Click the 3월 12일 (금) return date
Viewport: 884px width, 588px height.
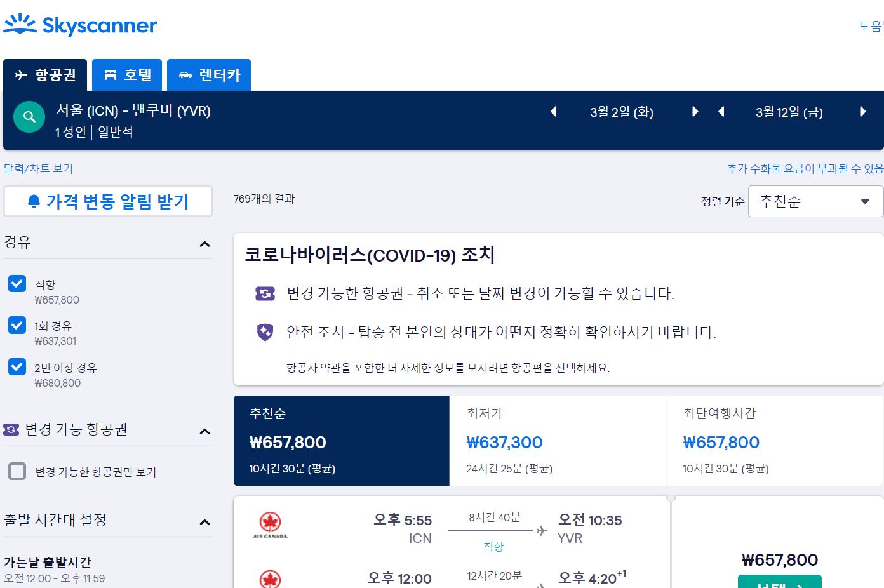(789, 112)
